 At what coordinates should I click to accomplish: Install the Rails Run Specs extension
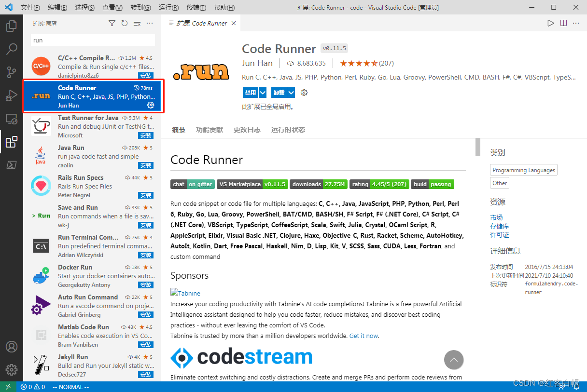click(x=146, y=195)
